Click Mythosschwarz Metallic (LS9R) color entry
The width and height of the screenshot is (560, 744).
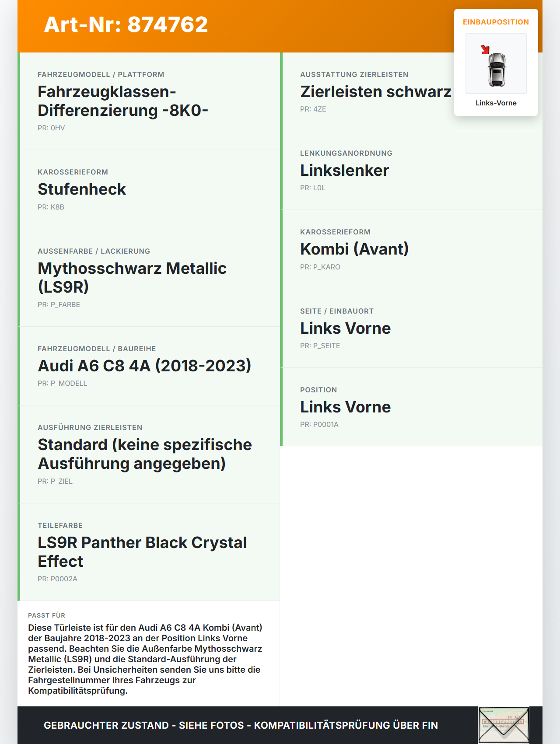pos(149,278)
